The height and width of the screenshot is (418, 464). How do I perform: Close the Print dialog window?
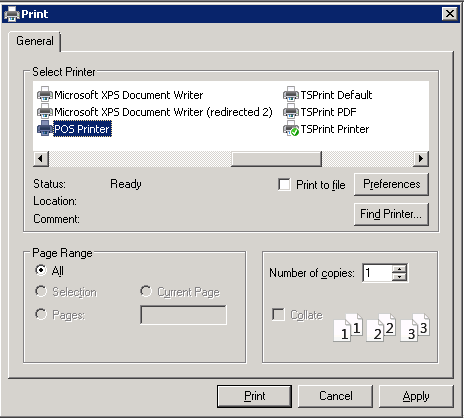(x=450, y=14)
